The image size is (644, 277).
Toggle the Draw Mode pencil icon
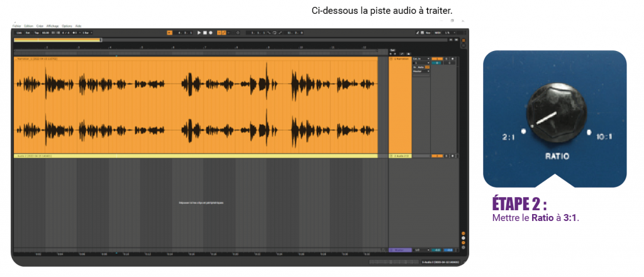click(418, 33)
